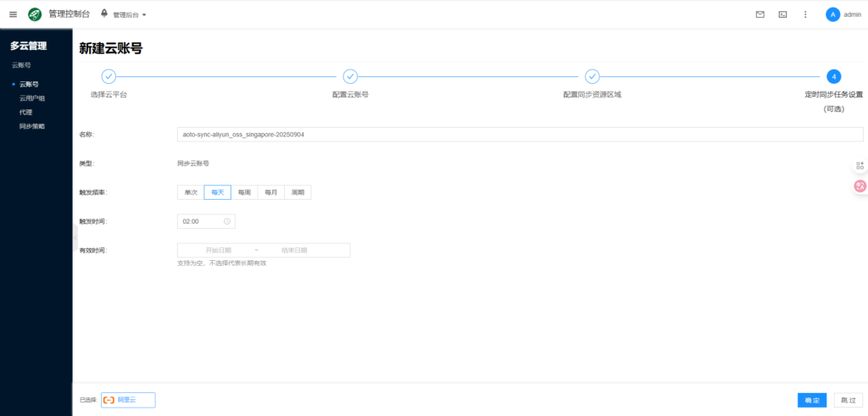Click the floating grid widget icon

[860, 165]
